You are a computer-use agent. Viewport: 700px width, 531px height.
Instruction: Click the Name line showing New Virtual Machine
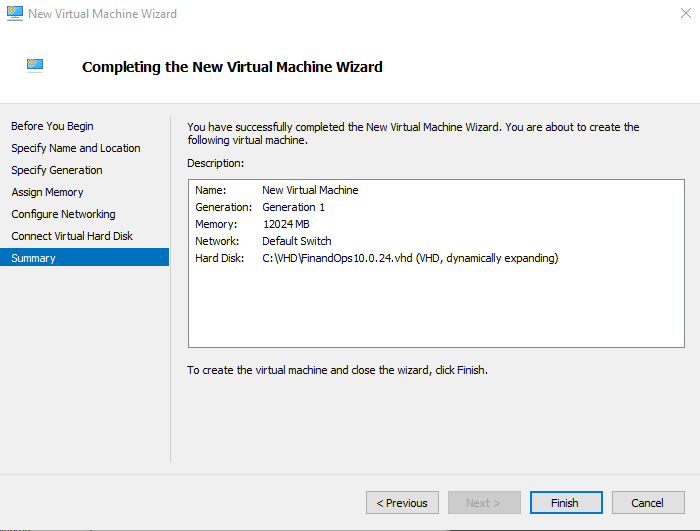pos(309,190)
